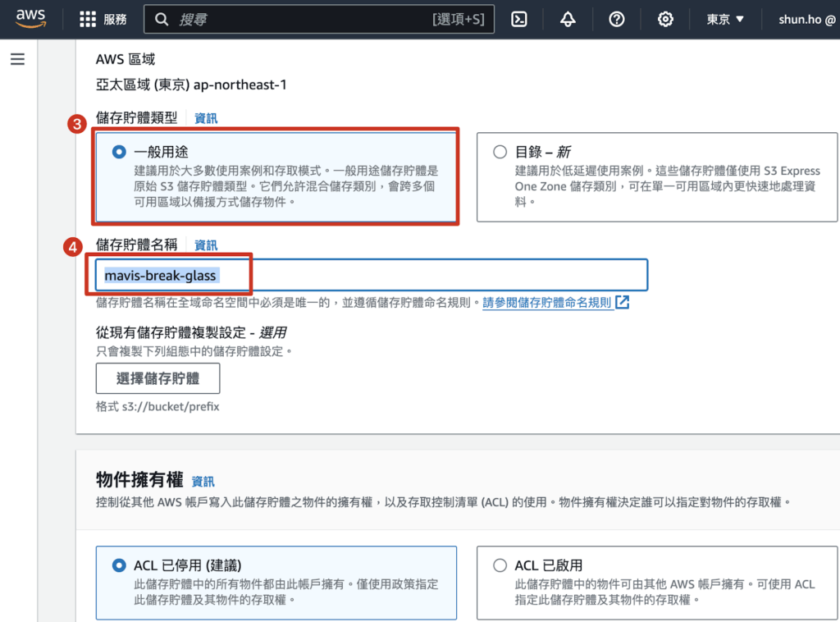Viewport: 840px width, 622px height.
Task: Select the 一般用途 bucket type radio
Action: click(120, 152)
